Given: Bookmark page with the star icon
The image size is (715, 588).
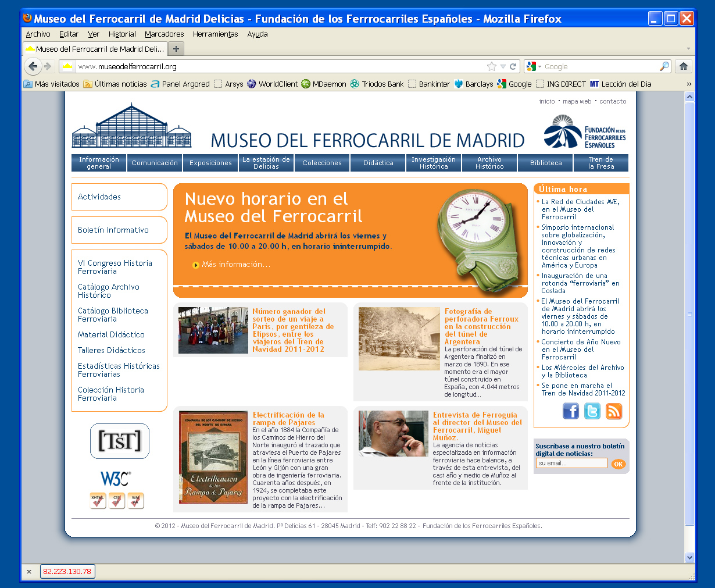Looking at the screenshot, I should (492, 66).
